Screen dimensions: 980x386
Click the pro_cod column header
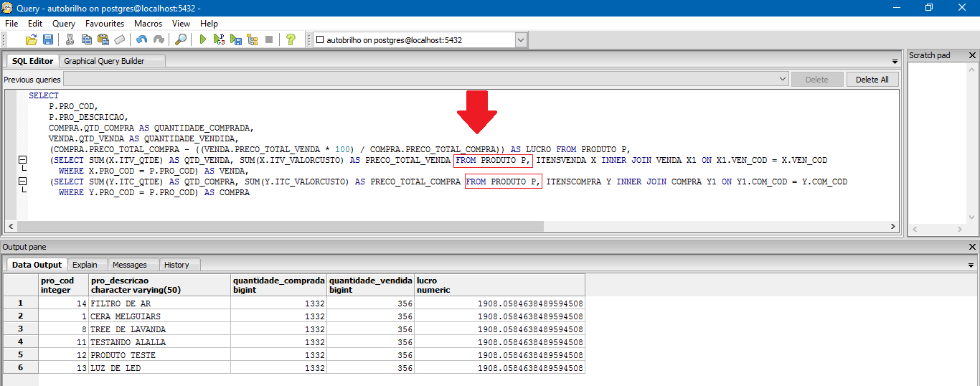(63, 285)
